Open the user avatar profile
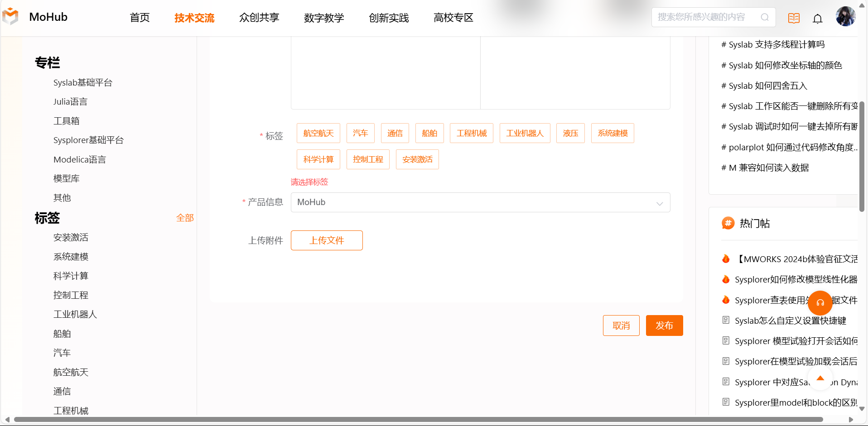 [x=845, y=17]
